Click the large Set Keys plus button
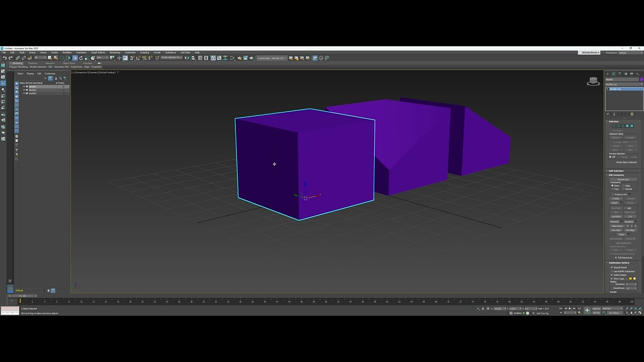 (587, 310)
